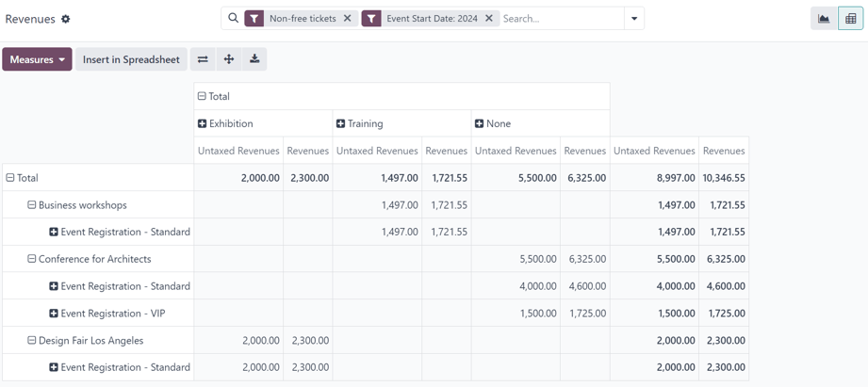
Task: Download the pivot table as xlsx
Action: (254, 59)
